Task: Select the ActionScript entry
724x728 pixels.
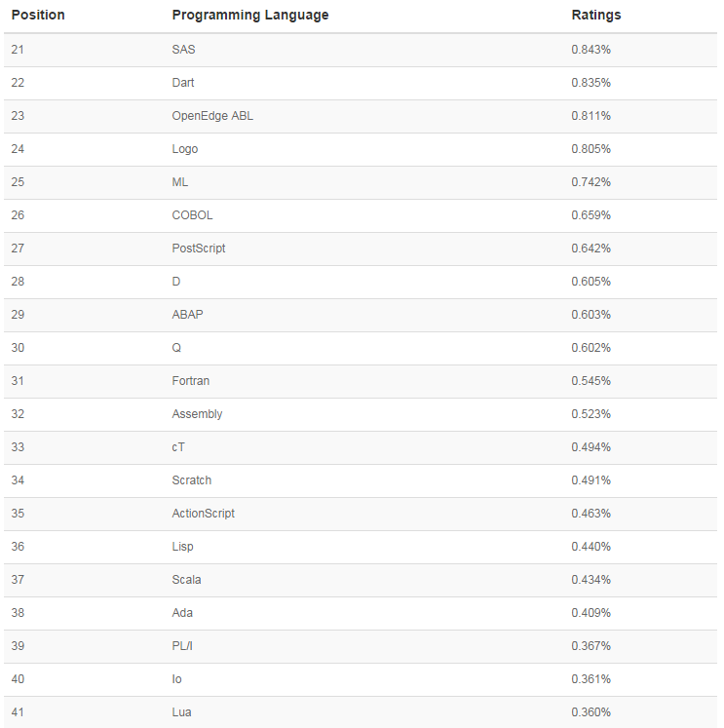Action: [x=203, y=514]
